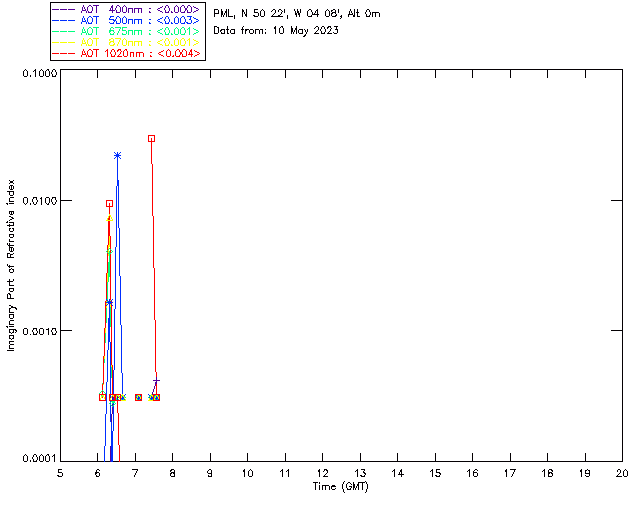Click the AOT 400nm legend entry
Screen dimensions: 640x512
[x=127, y=9]
